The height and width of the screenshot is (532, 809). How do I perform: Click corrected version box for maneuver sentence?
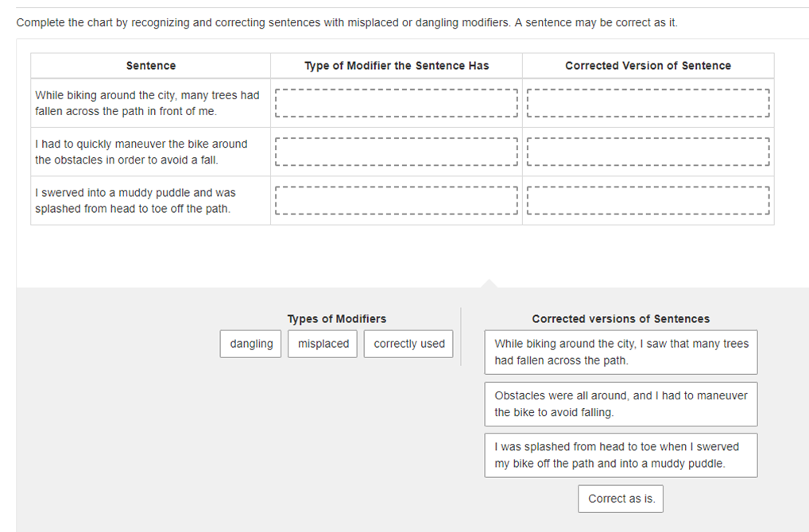648,152
